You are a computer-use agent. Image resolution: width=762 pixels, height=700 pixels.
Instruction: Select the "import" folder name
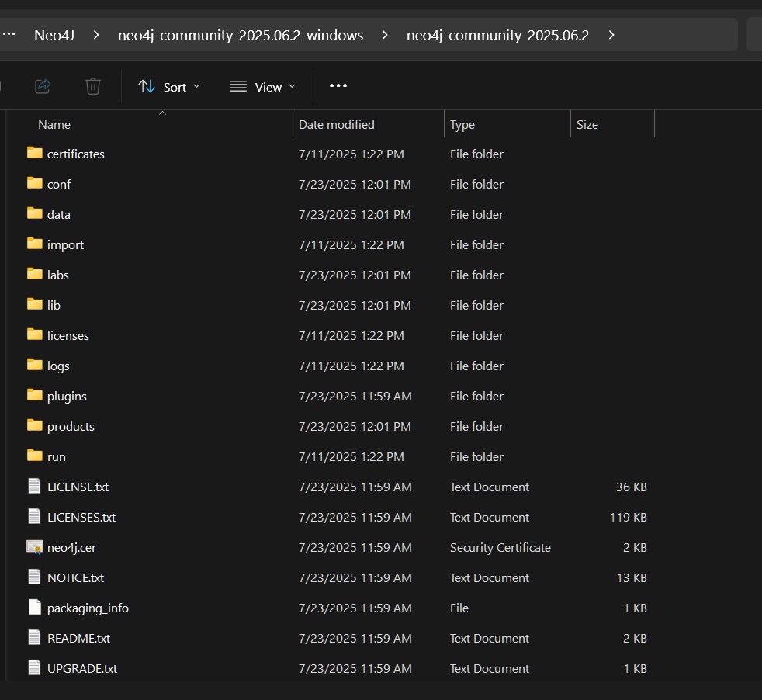[x=66, y=245]
